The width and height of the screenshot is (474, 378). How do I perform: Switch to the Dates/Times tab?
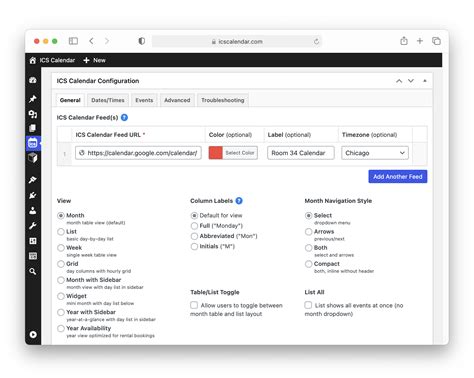point(108,100)
